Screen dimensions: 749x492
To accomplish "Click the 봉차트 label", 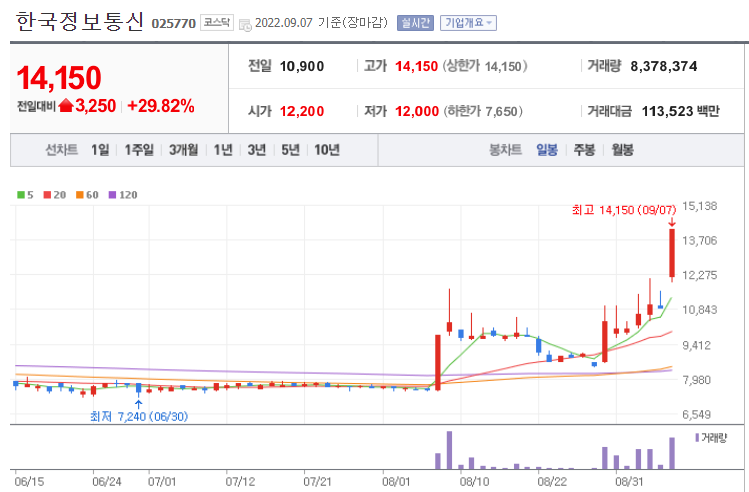I will 505,150.
